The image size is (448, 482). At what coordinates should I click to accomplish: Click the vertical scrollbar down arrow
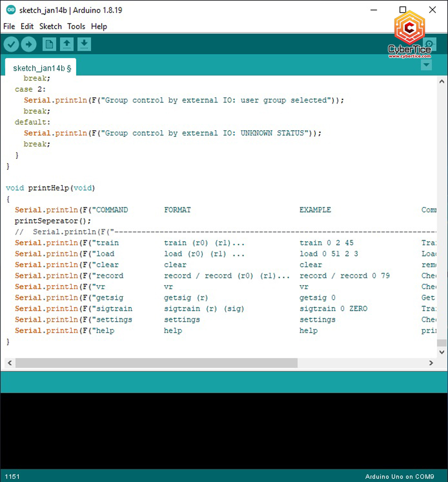[442, 352]
